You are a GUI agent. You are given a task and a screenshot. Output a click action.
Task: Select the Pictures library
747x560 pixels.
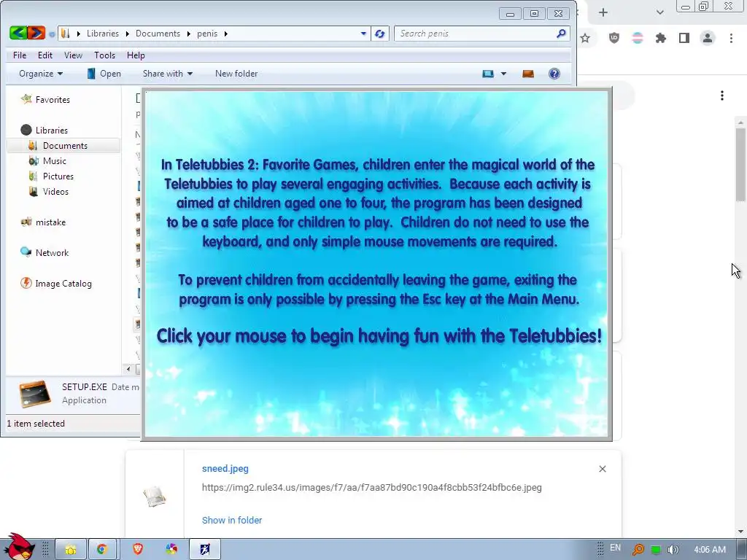[x=58, y=176]
